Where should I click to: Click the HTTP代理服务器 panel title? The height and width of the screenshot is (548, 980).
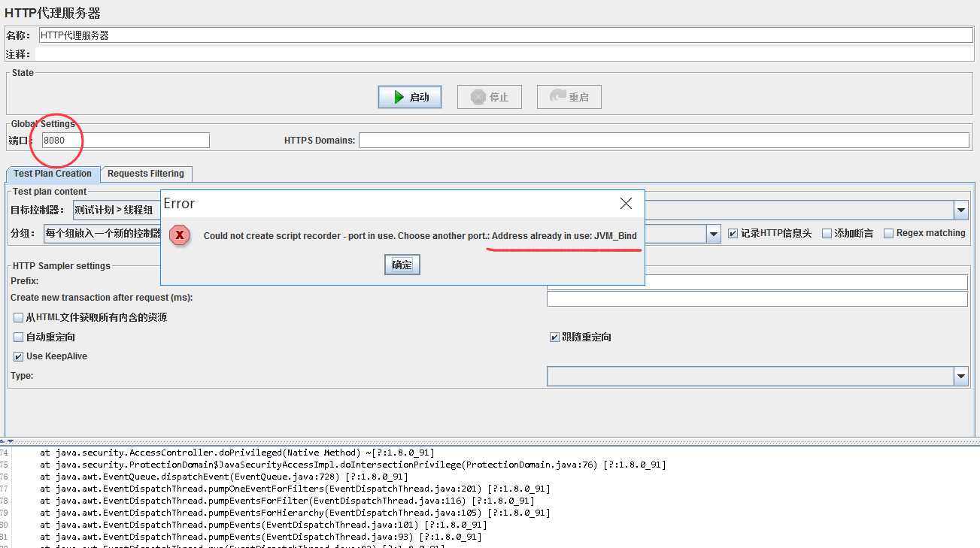(x=53, y=14)
